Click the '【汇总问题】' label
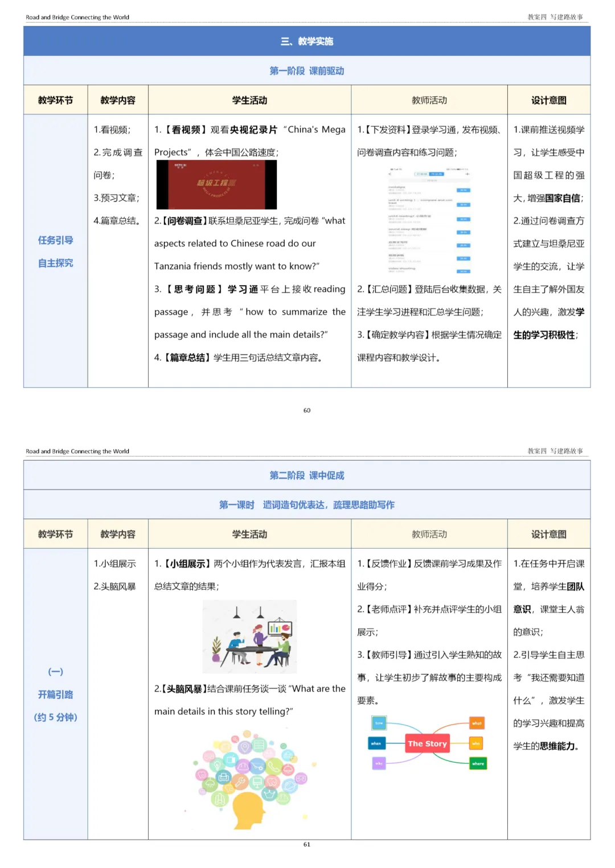 [390, 289]
